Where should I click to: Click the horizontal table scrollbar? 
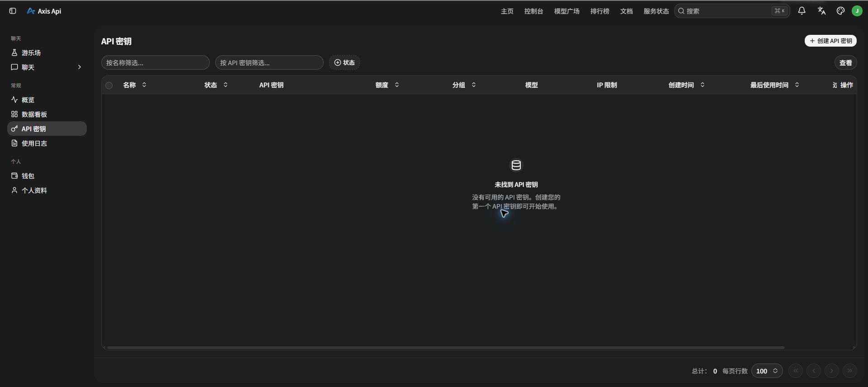point(445,347)
